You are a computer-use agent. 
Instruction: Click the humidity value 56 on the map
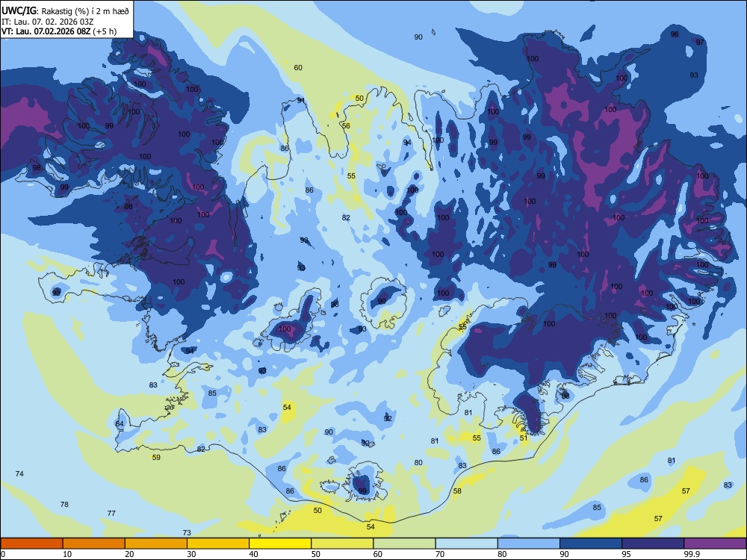[346, 125]
